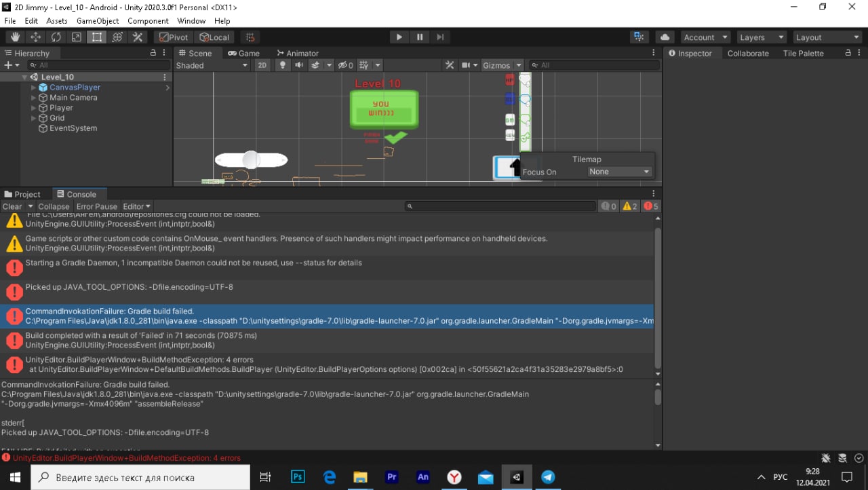Click the Pause button
This screenshot has height=490, width=868.
point(420,37)
